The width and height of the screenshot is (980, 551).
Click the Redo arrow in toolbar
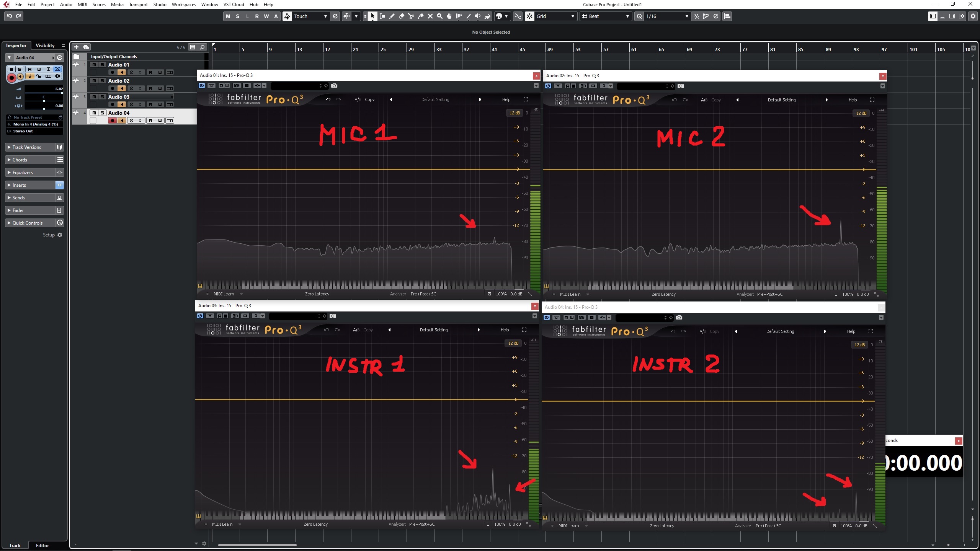point(18,16)
